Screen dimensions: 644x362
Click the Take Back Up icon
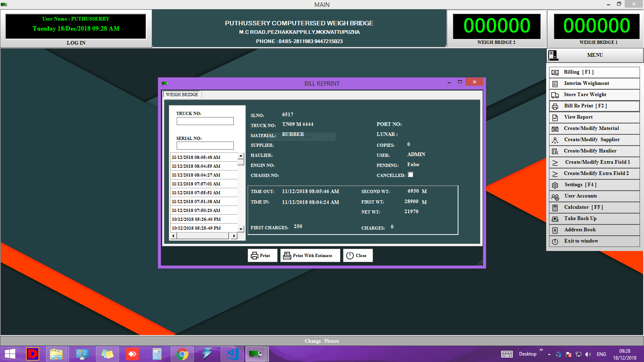point(555,219)
